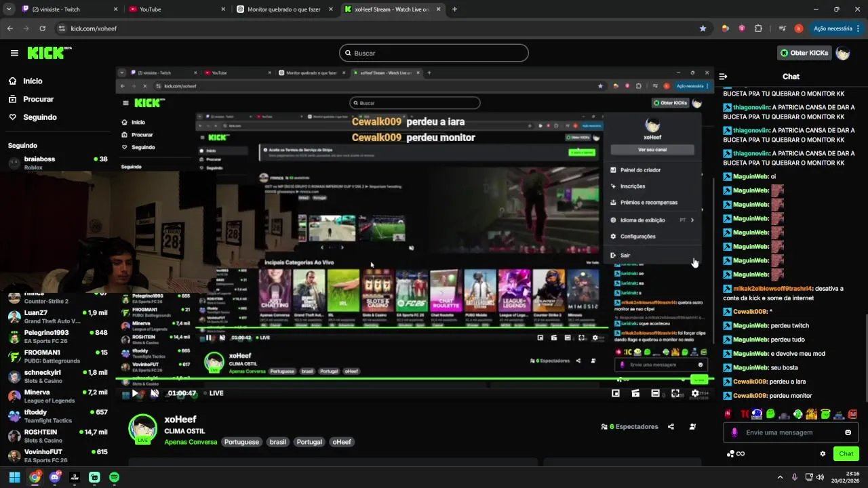Open xoHeef channel avatar

point(143,428)
